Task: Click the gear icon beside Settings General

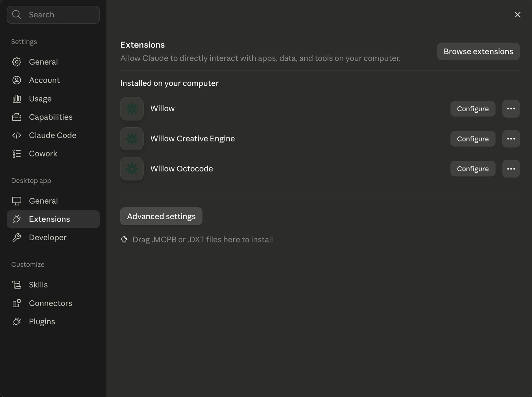Action: 17,62
